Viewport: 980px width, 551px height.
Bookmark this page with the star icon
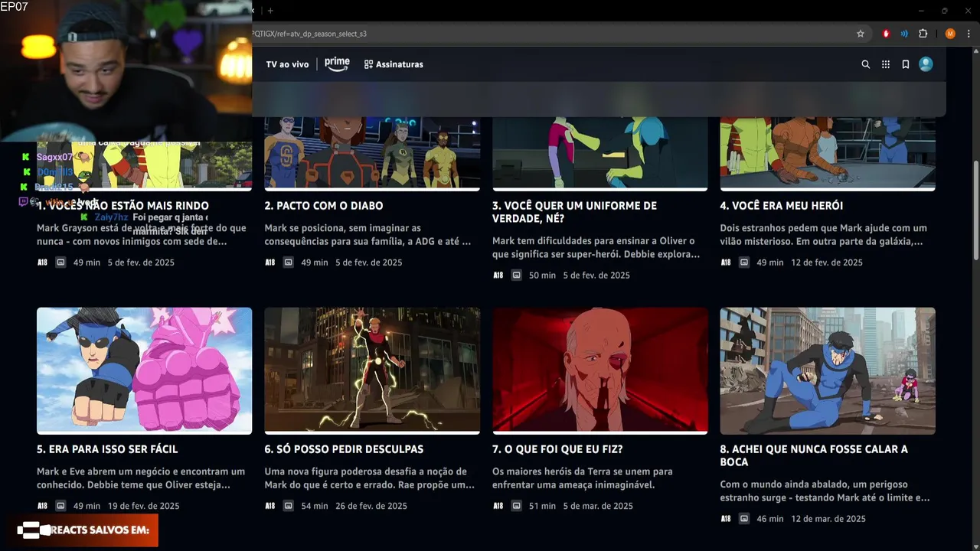[861, 34]
